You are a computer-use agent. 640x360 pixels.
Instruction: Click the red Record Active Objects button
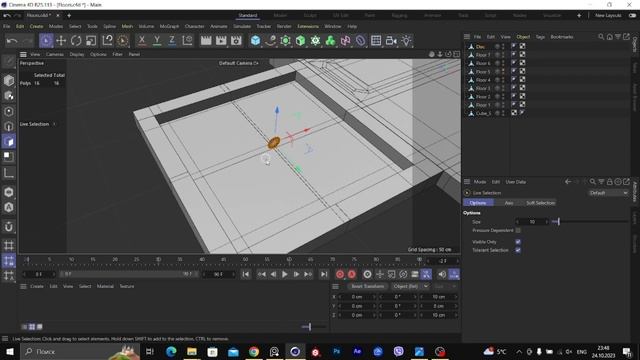tap(340, 274)
